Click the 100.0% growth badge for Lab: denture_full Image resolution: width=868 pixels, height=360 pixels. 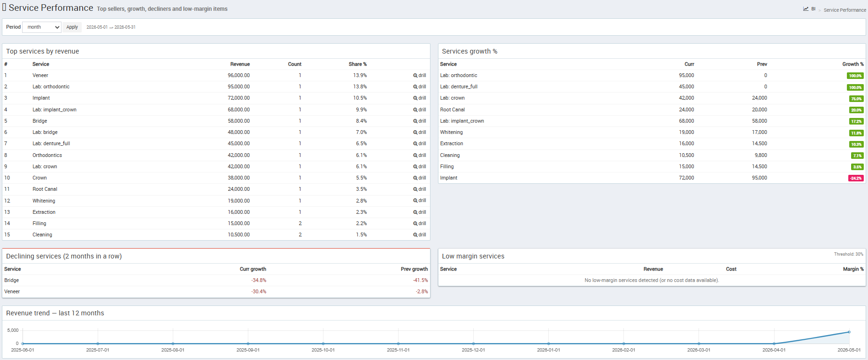pos(855,87)
